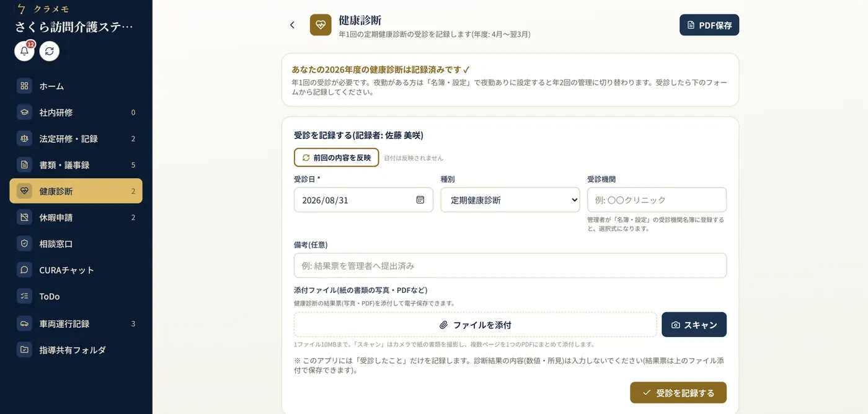868x414 pixels.
Task: Open the 種別 dropdown showing 定期健康診断
Action: 510,200
